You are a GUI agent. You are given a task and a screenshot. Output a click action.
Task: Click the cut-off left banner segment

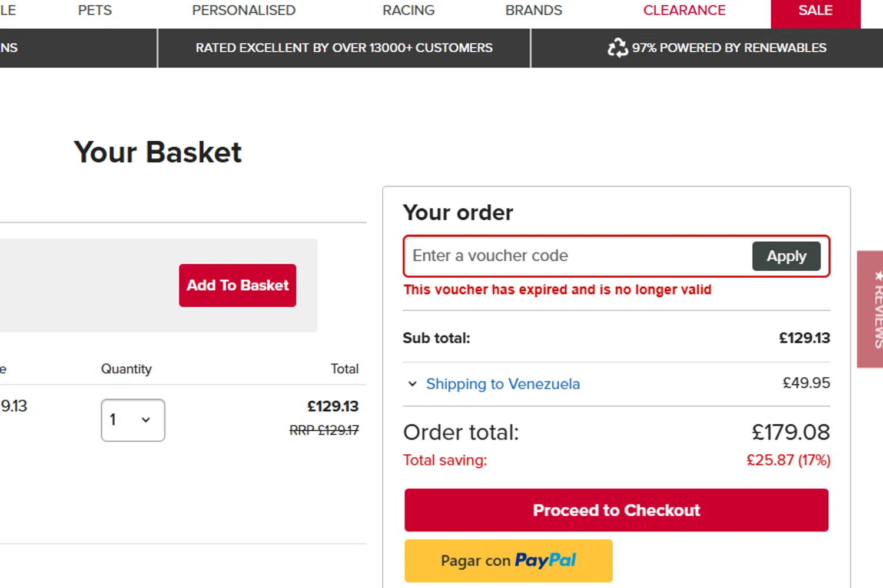point(9,48)
